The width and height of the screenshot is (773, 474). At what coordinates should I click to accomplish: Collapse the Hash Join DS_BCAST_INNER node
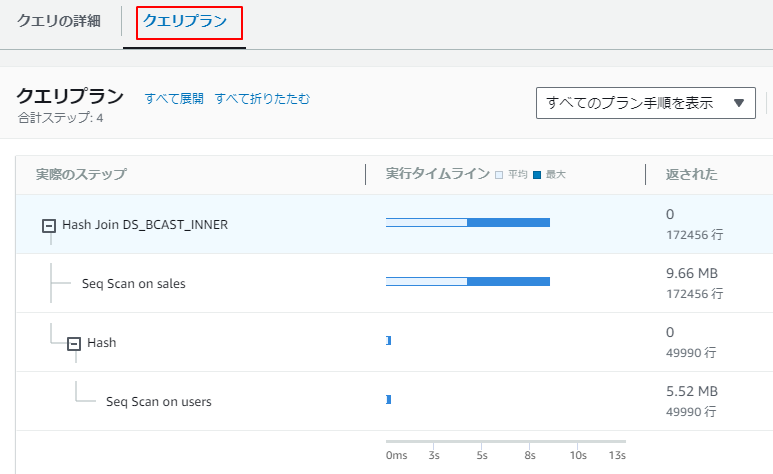click(49, 225)
